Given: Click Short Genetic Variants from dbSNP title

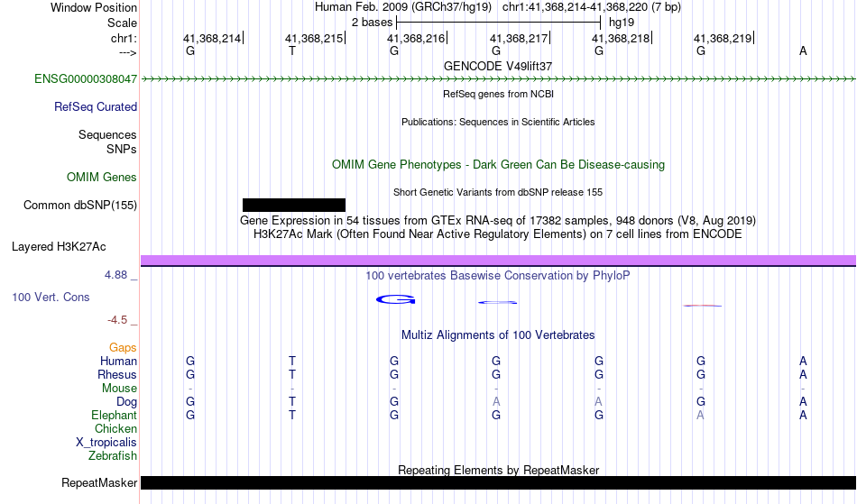Looking at the screenshot, I should [x=498, y=192].
